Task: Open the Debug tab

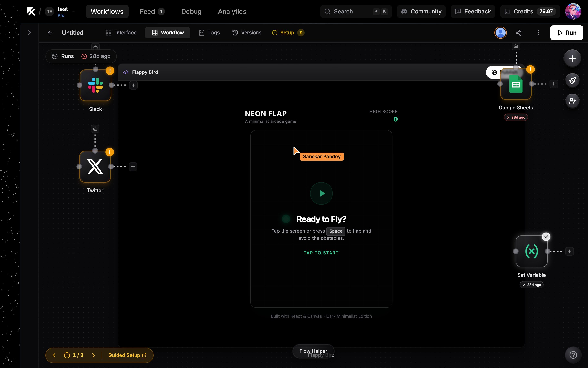Action: pyautogui.click(x=191, y=11)
